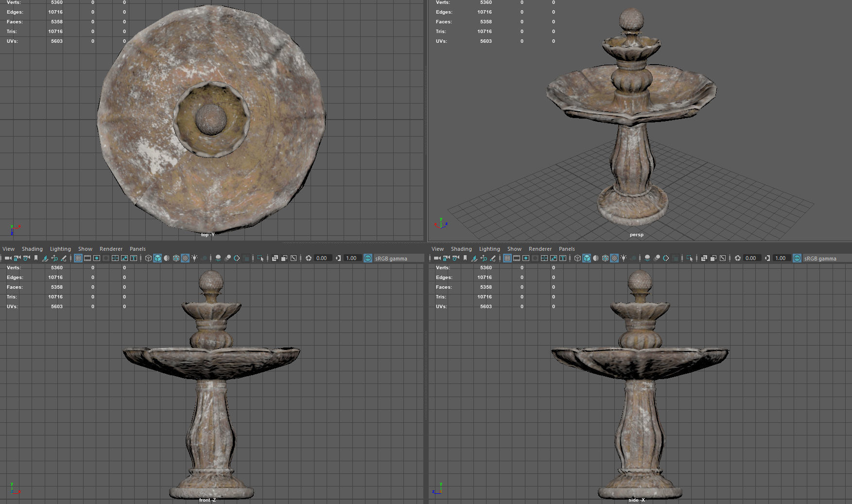Click Lock Camera icon in front panel toolbar
The width and height of the screenshot is (852, 504).
click(17, 258)
